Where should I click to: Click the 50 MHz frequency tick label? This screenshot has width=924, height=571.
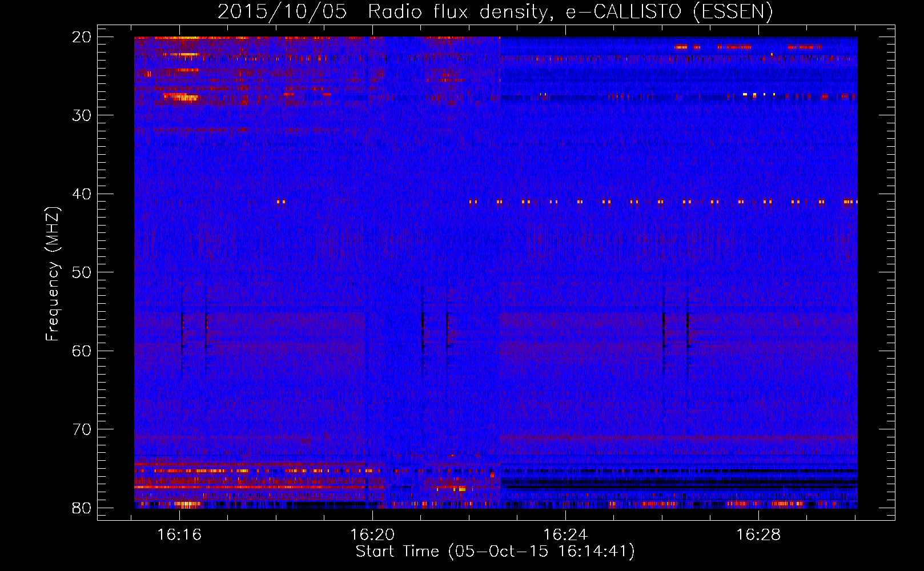(82, 272)
